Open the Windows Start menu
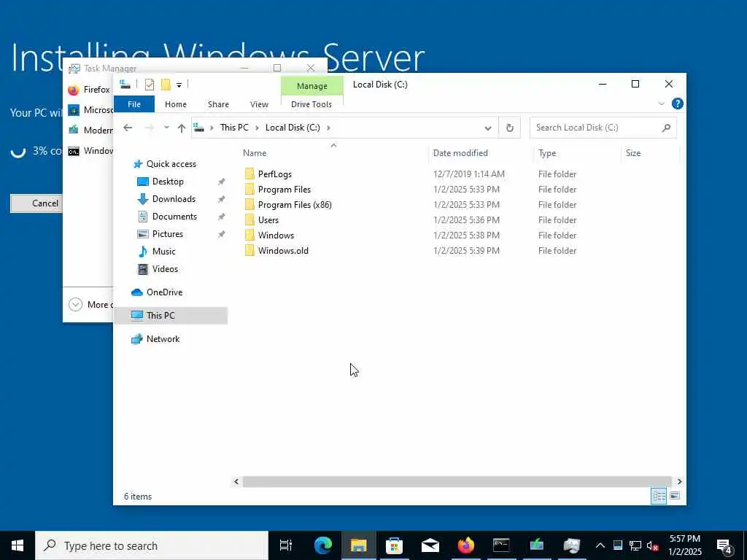 (18, 545)
